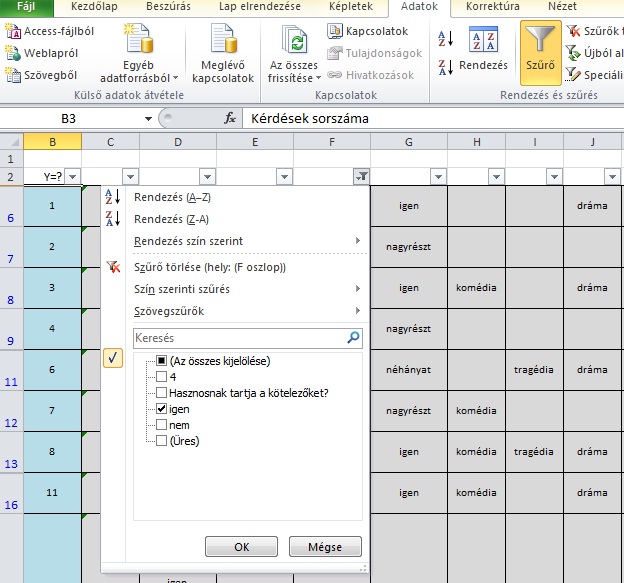Open the Name Box dropdown arrow
The height and width of the screenshot is (583, 624).
[148, 119]
